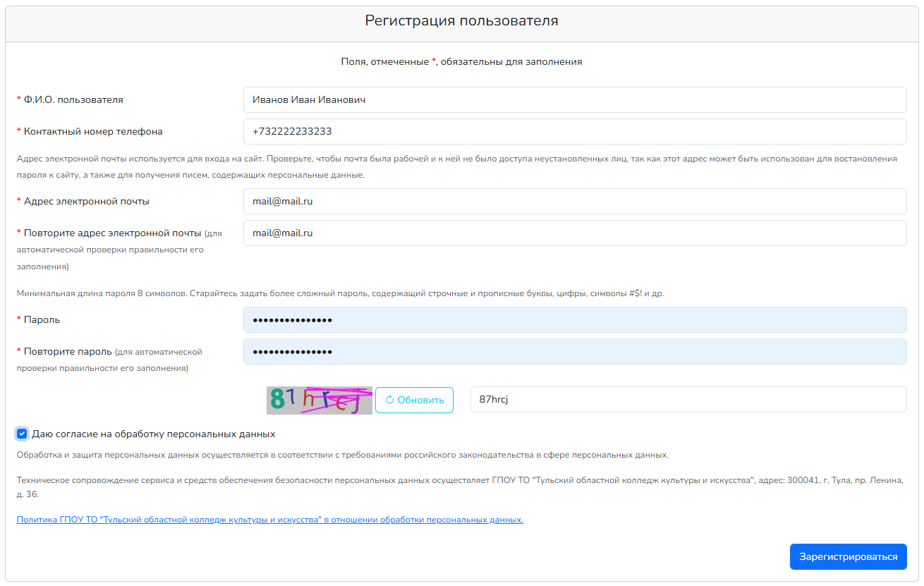Focus the Пароль password field
The height and width of the screenshot is (586, 924).
(574, 319)
